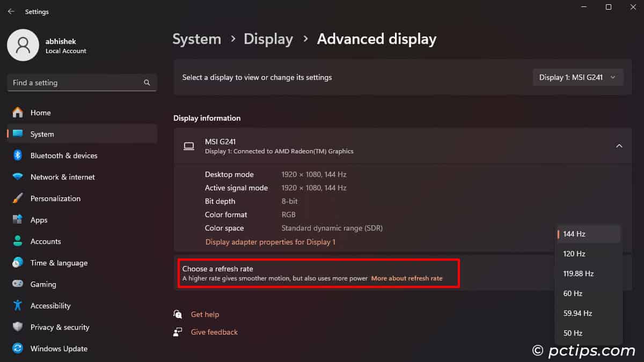
Task: Go back using the back arrow
Action: point(11,11)
